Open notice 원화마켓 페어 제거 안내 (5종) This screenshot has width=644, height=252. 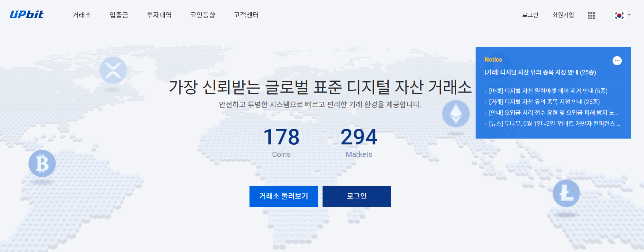tap(548, 91)
